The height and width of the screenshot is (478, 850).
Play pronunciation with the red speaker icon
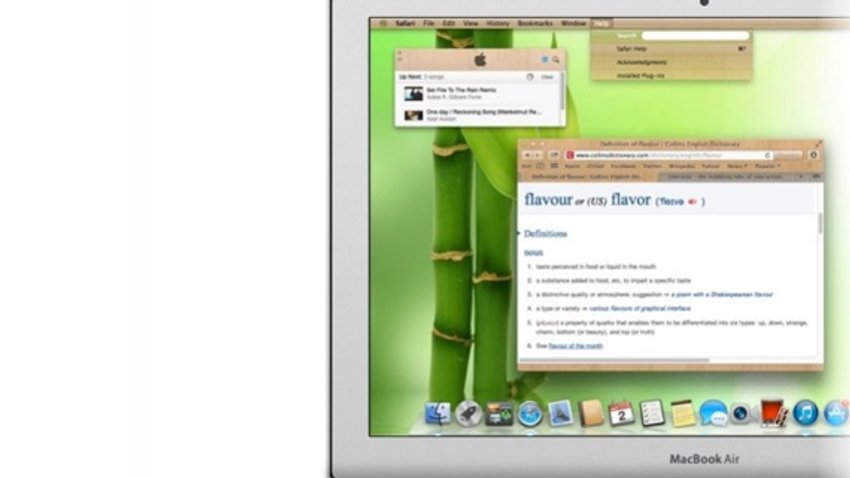[692, 202]
